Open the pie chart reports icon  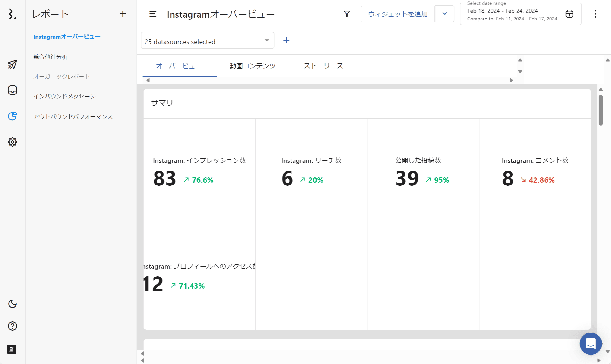(12, 116)
